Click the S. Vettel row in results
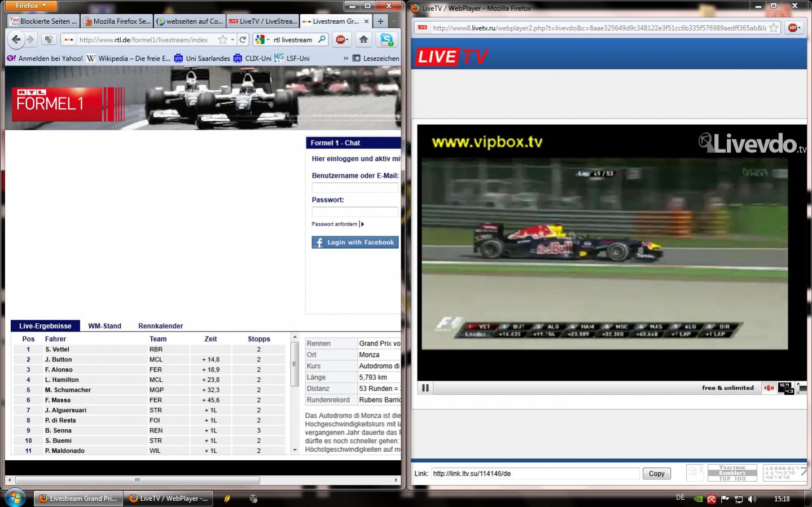812x507 pixels. click(149, 349)
